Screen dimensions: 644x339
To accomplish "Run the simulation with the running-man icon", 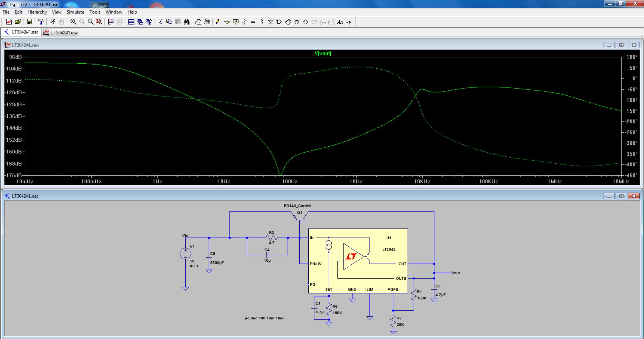I will (x=53, y=22).
